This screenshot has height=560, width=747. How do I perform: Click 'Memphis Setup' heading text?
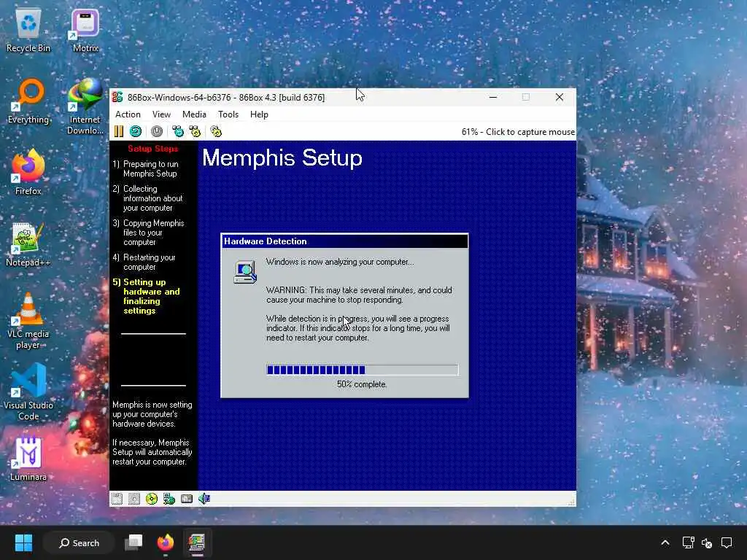[282, 157]
